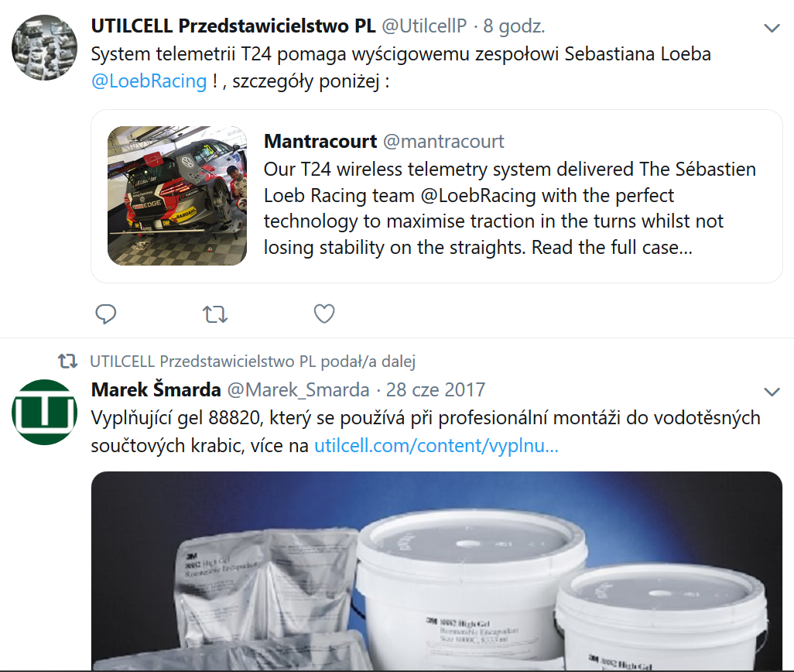
Task: Open the 8 godz. timestamp
Action: point(514,26)
